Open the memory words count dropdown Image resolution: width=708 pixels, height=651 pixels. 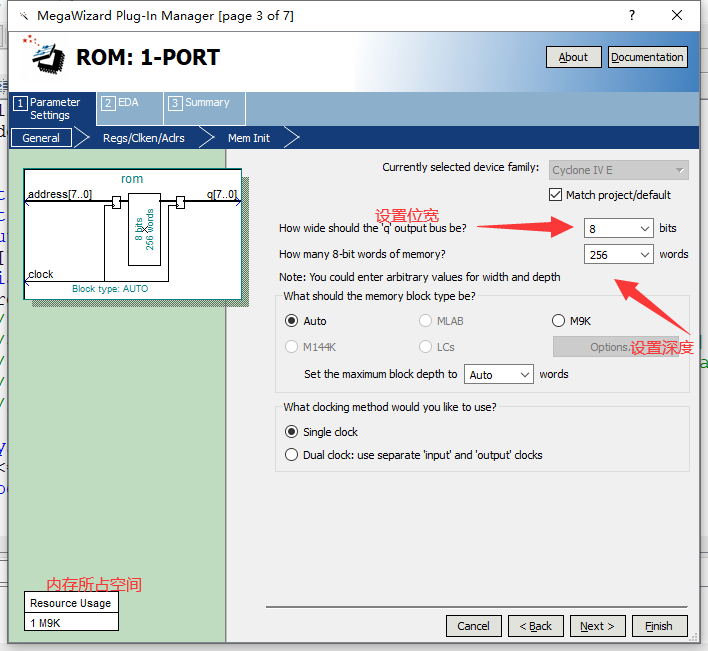click(x=618, y=255)
